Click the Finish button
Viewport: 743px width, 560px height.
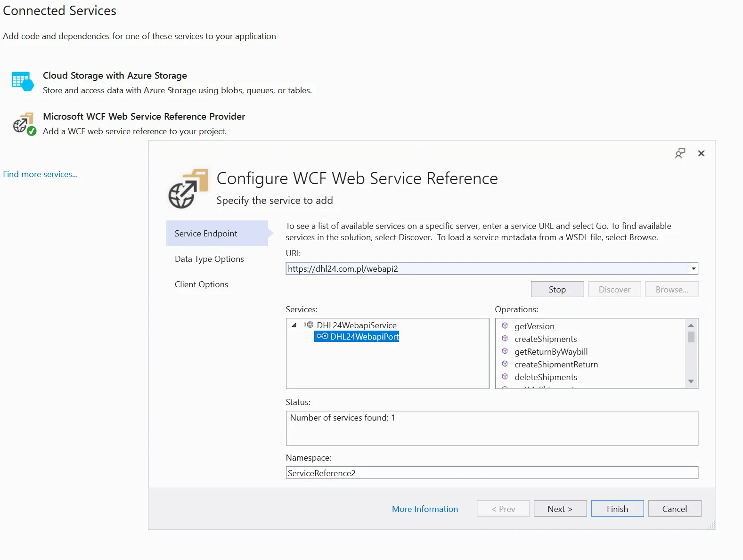[617, 509]
